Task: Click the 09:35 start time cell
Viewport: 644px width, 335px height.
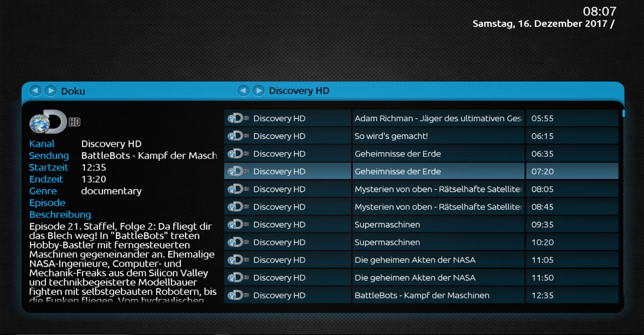Action: point(572,224)
